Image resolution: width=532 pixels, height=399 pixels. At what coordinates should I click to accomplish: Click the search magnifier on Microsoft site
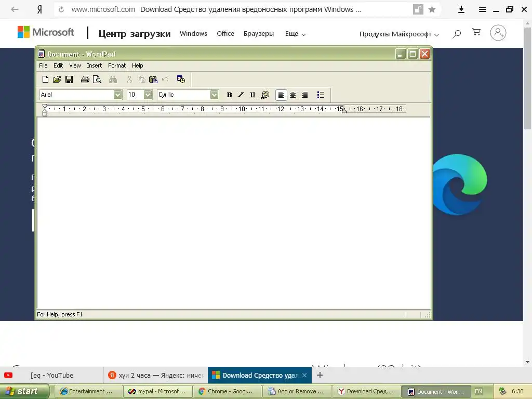coord(457,34)
